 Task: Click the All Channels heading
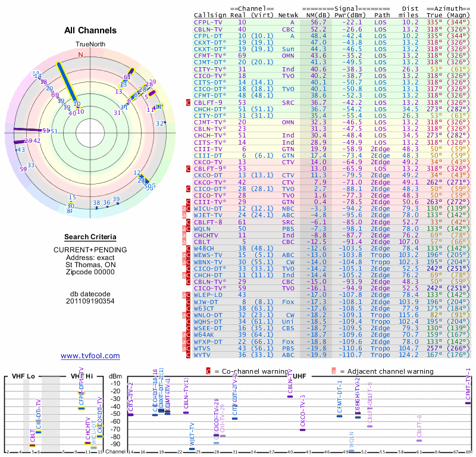coord(90,30)
